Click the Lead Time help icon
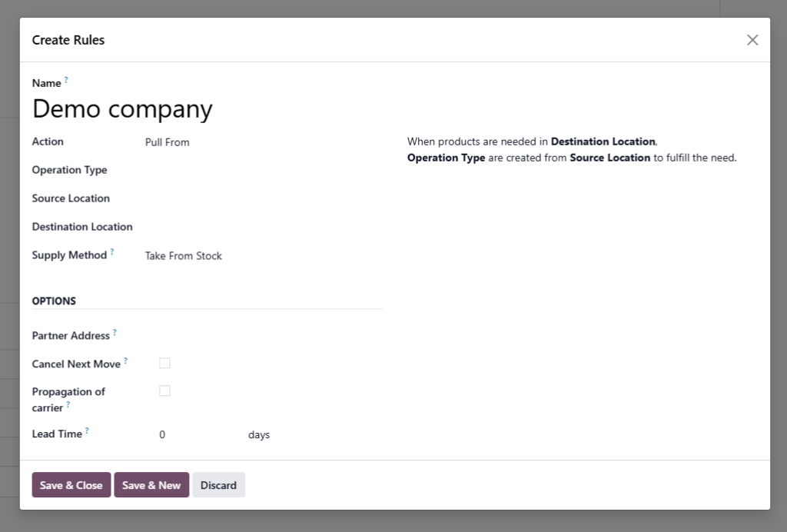 point(87,431)
